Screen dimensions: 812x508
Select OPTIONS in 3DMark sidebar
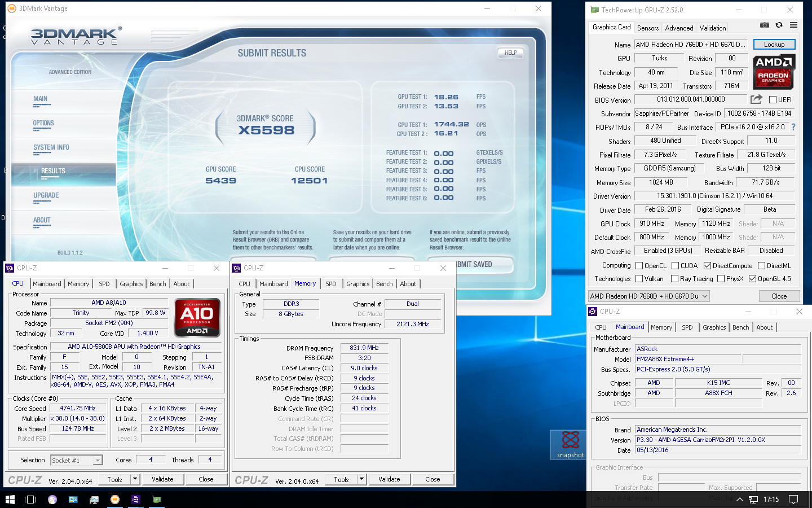(43, 123)
